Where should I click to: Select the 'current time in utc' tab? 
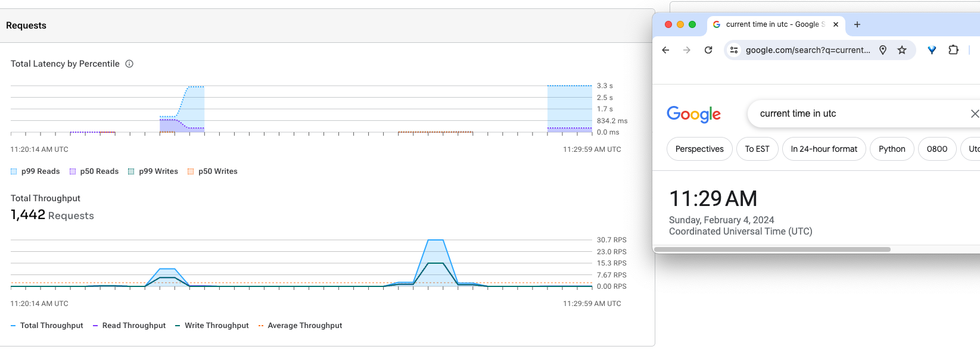click(775, 24)
